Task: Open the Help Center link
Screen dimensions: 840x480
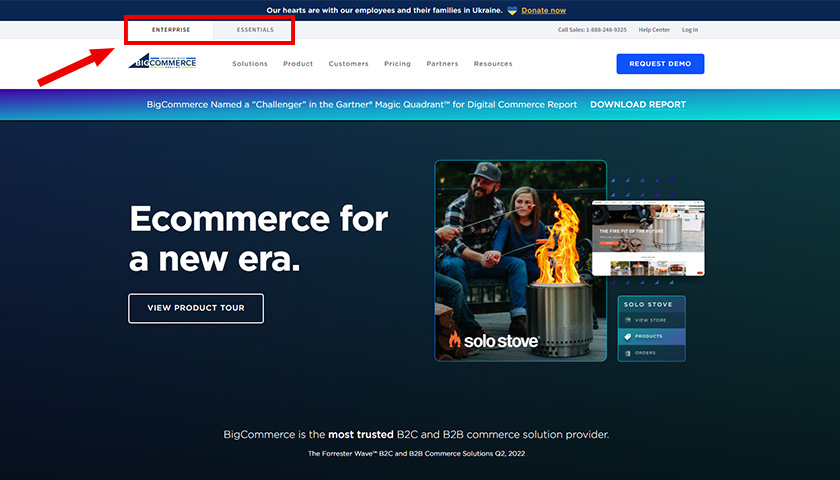Action: (654, 30)
